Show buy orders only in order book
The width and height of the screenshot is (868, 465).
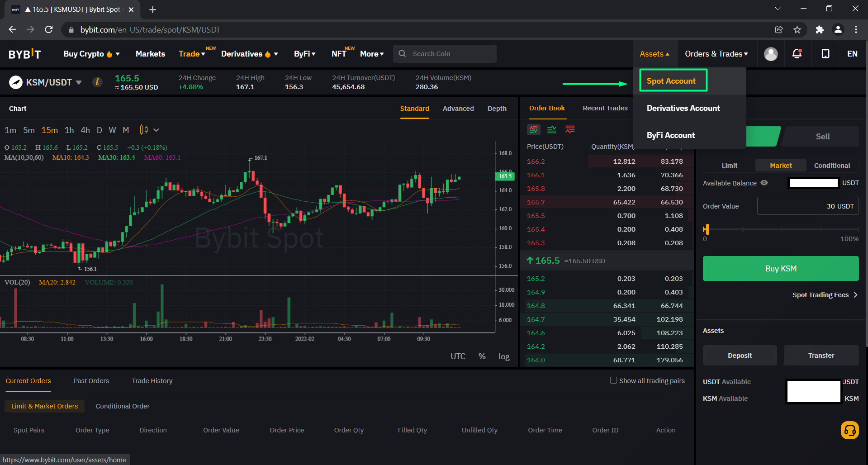pos(552,130)
